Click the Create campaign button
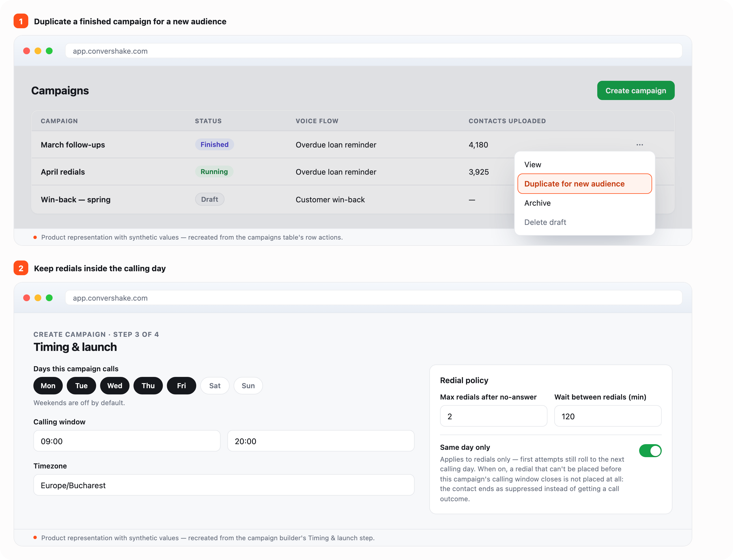Viewport: 733px width, 560px height. click(636, 90)
